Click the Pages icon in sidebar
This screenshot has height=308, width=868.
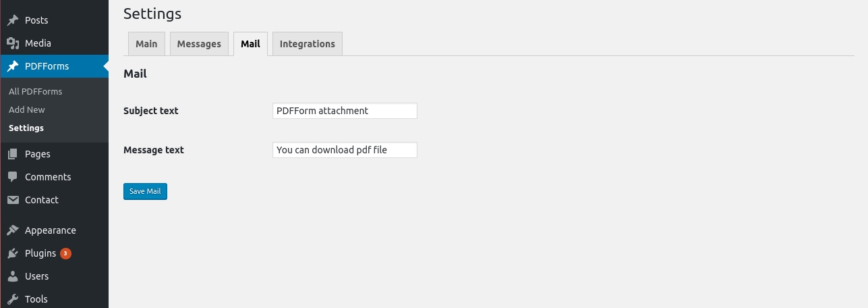[13, 154]
